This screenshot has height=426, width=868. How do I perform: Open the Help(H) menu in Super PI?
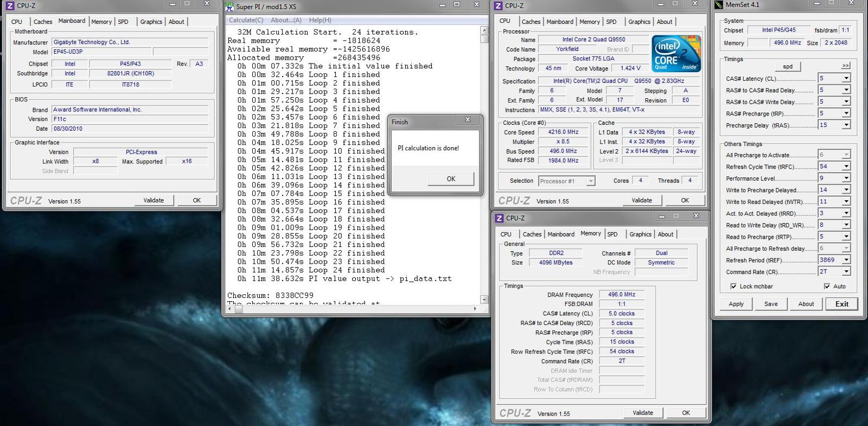320,20
